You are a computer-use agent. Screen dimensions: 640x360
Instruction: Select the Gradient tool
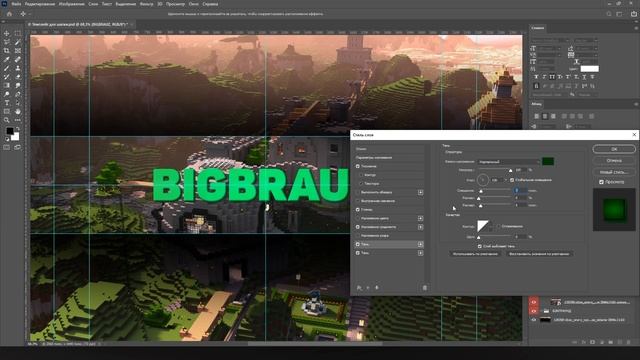pos(7,85)
